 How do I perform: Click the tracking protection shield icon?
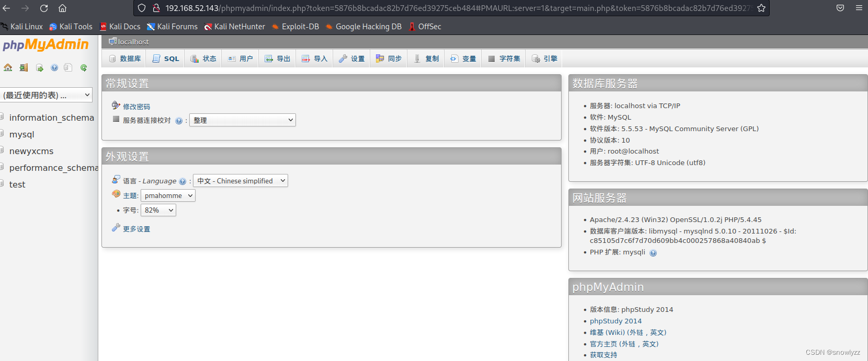142,8
